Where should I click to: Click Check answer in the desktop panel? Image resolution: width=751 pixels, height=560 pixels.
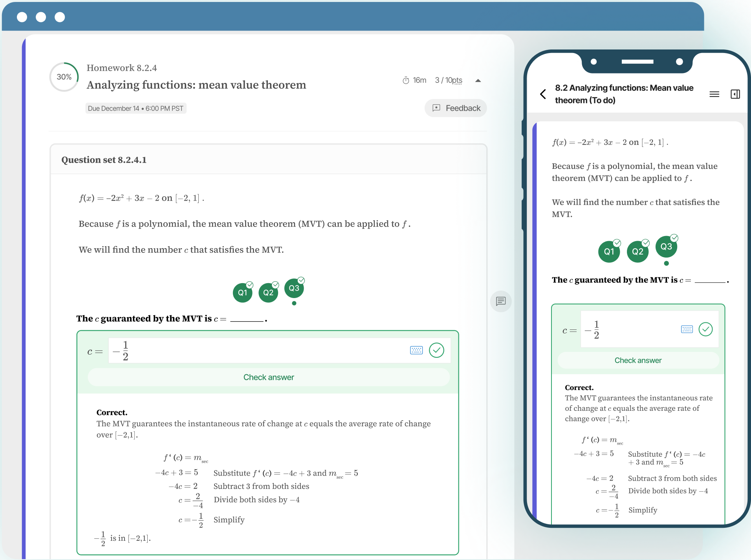click(269, 377)
